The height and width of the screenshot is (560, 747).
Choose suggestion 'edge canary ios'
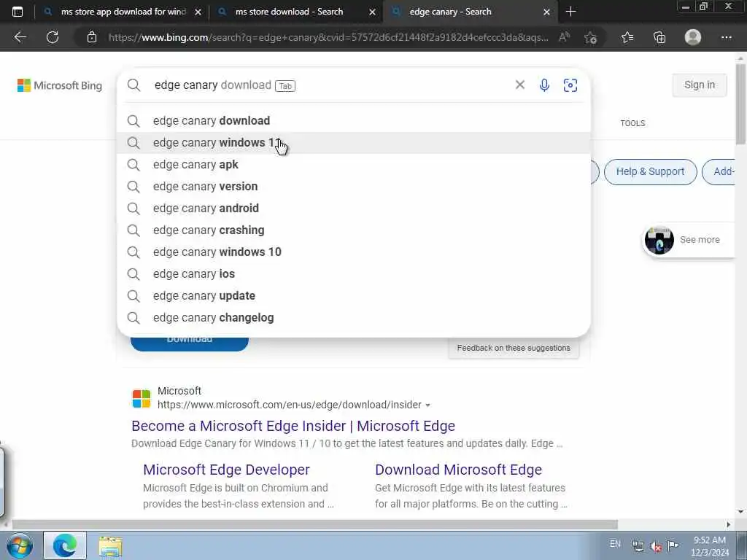[354, 274]
